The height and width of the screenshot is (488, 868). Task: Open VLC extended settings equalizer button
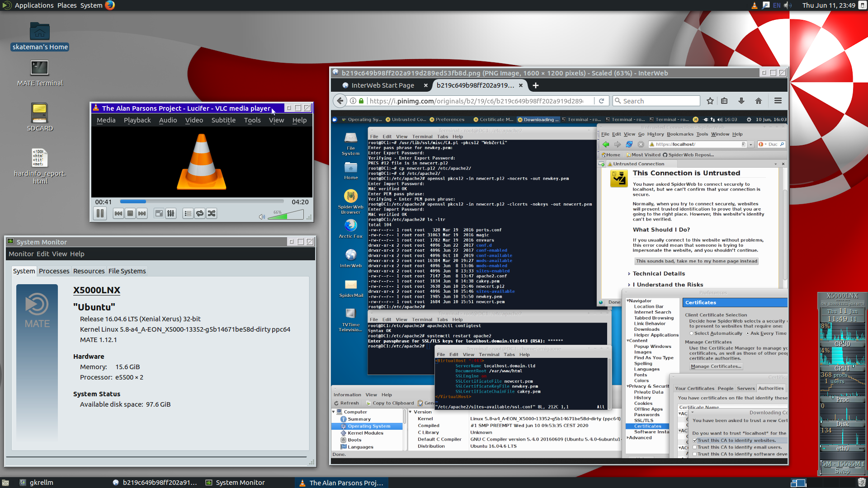(170, 213)
